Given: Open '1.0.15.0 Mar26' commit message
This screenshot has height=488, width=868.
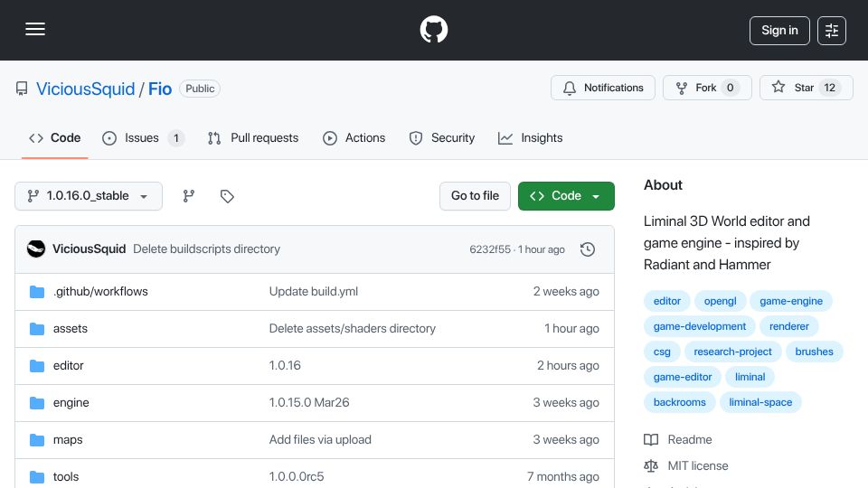Looking at the screenshot, I should pos(309,403).
